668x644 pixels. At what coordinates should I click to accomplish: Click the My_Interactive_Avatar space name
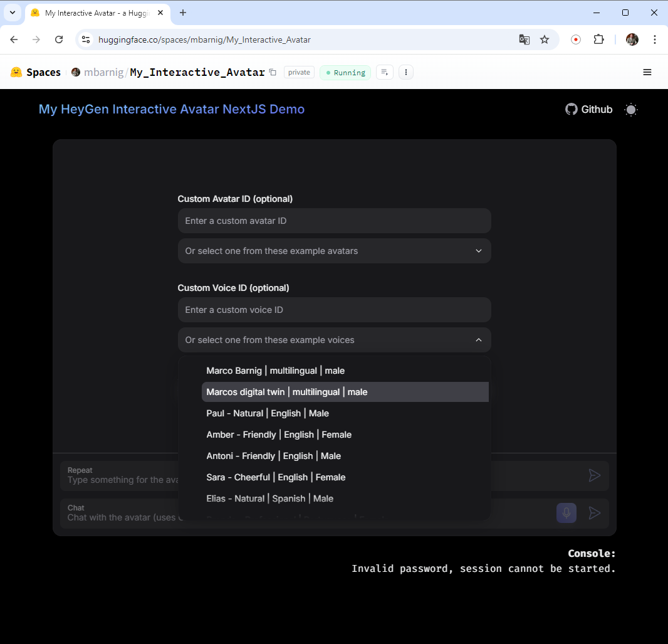[x=197, y=72]
